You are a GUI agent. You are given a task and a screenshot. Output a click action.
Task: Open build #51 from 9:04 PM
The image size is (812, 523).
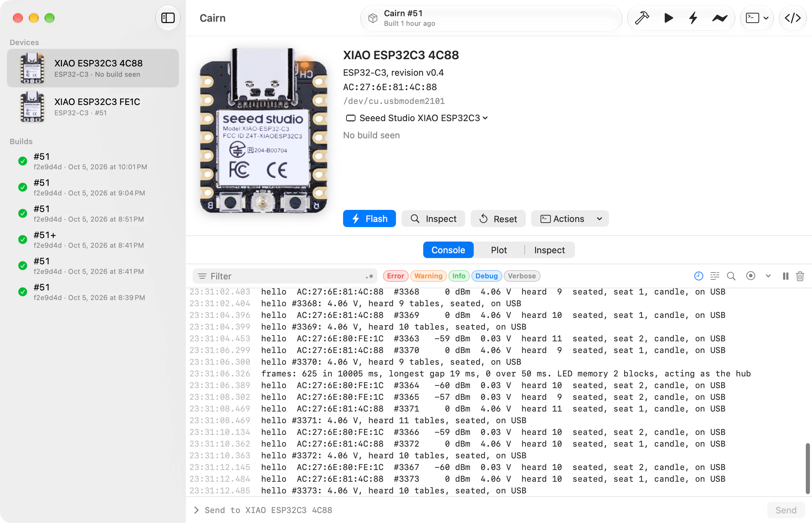[93, 188]
